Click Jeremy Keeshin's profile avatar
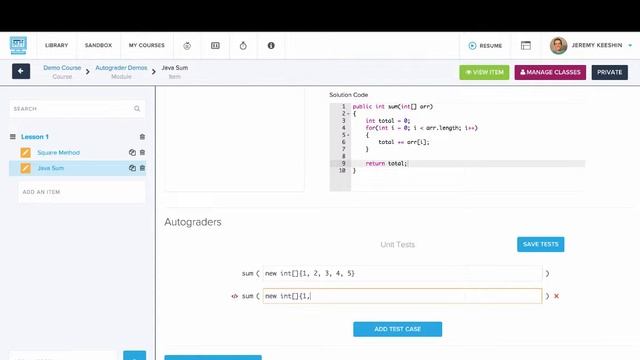 point(558,45)
